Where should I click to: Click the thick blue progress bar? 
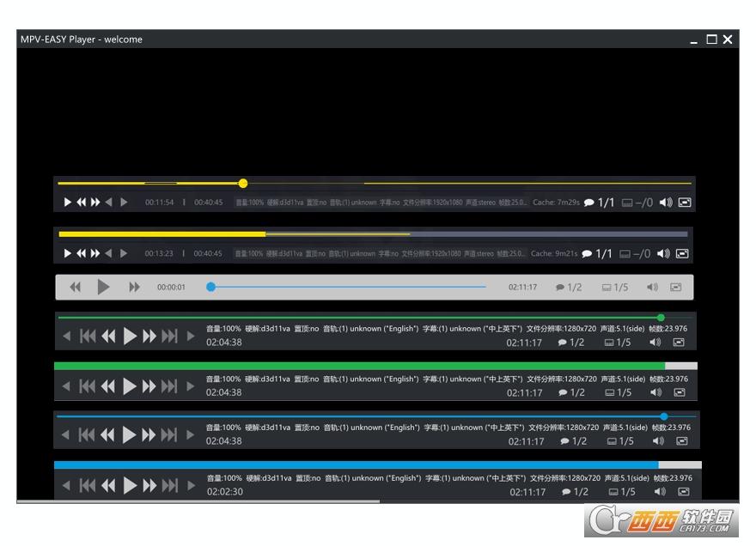point(377,465)
